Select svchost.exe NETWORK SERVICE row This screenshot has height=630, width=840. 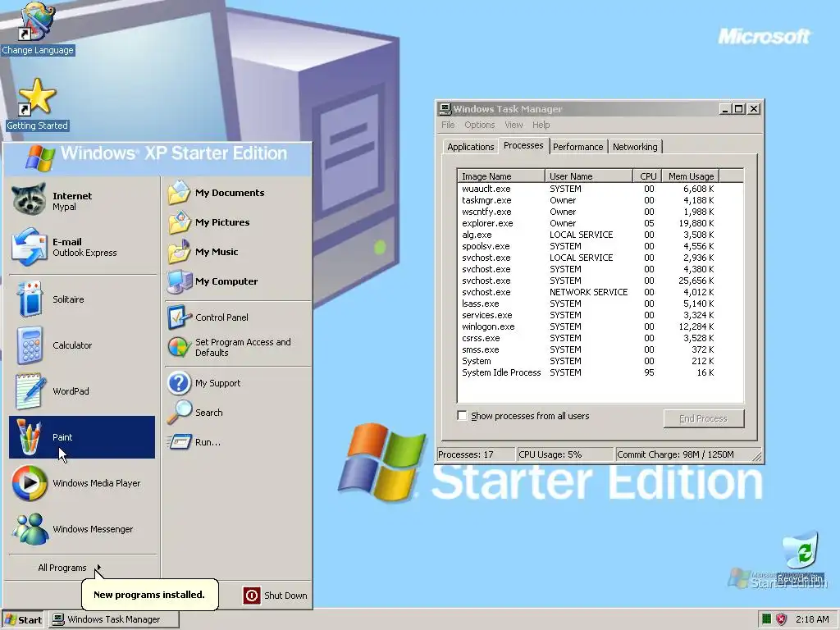(587, 292)
